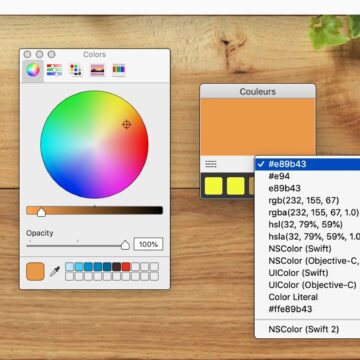Pick the dark brown saved swatch

tap(116, 267)
